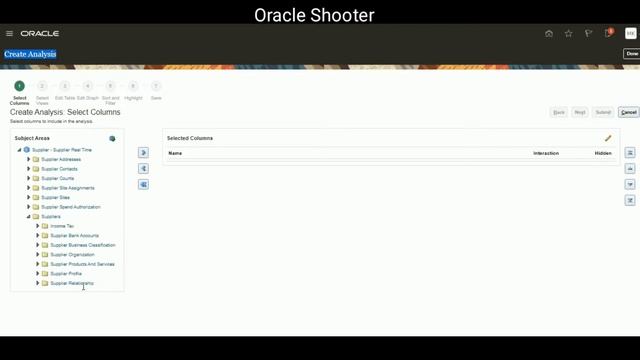Click the Add Subject Area icon
This screenshot has width=640, height=360.
click(x=112, y=138)
